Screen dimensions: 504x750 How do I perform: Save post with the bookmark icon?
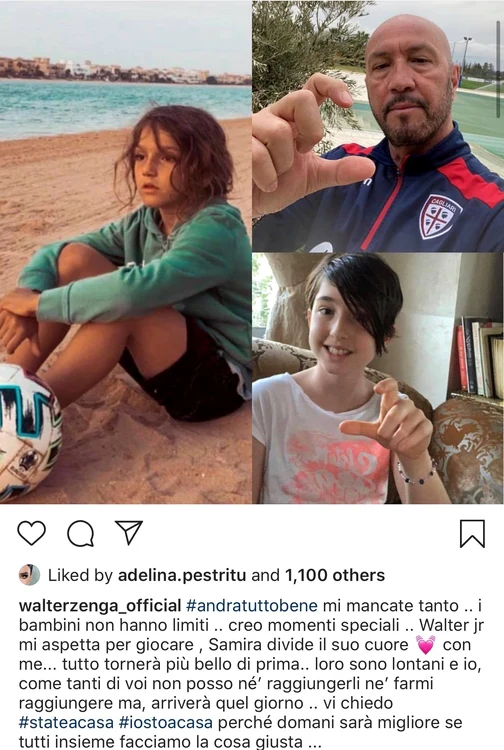(472, 533)
